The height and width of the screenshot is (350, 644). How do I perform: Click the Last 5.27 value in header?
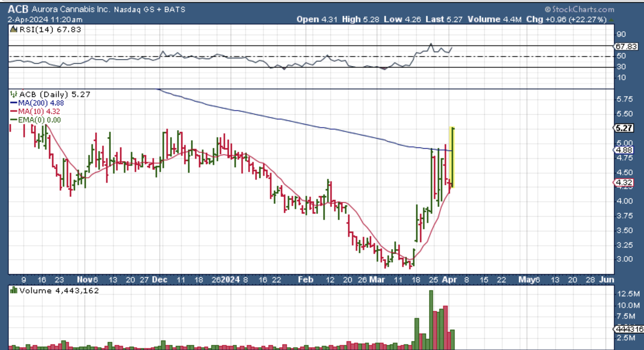click(x=444, y=20)
